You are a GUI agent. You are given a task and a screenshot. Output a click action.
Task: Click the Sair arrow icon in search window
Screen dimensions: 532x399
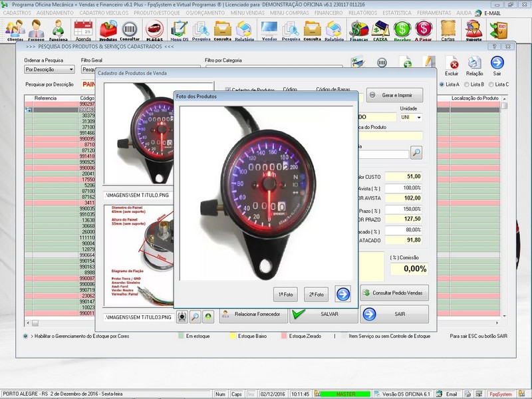point(497,66)
